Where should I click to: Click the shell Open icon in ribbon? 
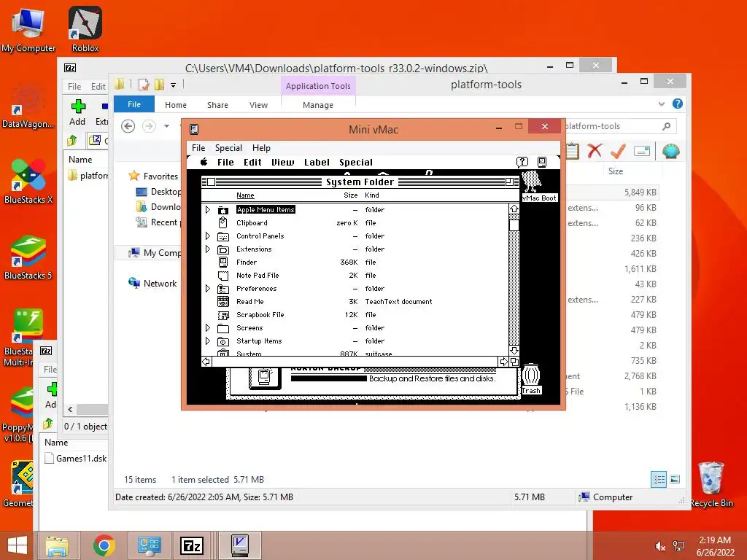[x=671, y=151]
